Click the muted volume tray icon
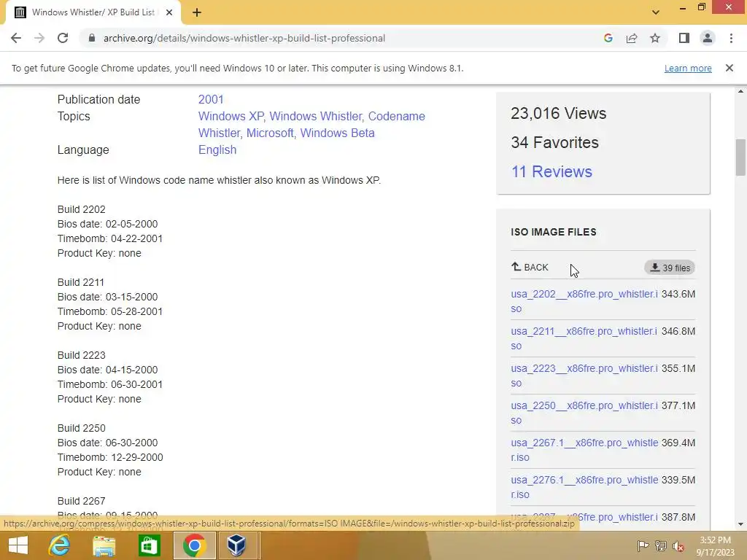Image resolution: width=747 pixels, height=560 pixels. click(x=678, y=546)
